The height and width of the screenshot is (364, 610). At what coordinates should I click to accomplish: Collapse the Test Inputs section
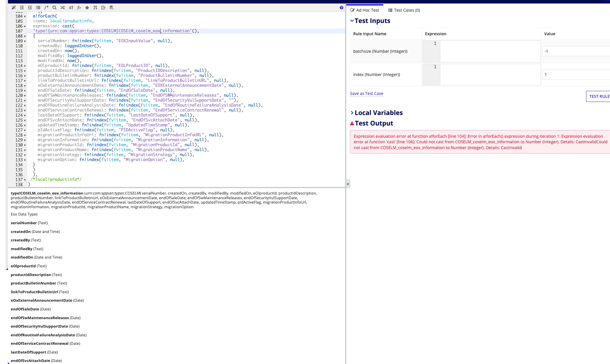point(352,21)
